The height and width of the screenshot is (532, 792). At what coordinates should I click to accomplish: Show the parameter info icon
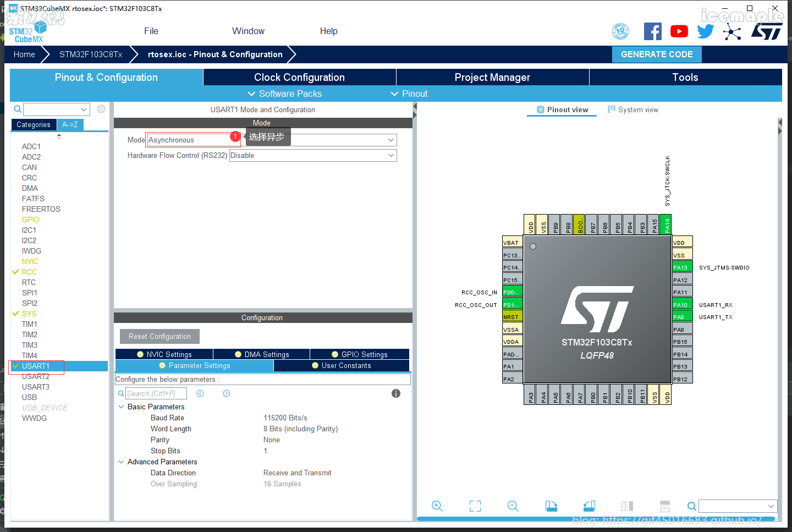point(396,393)
